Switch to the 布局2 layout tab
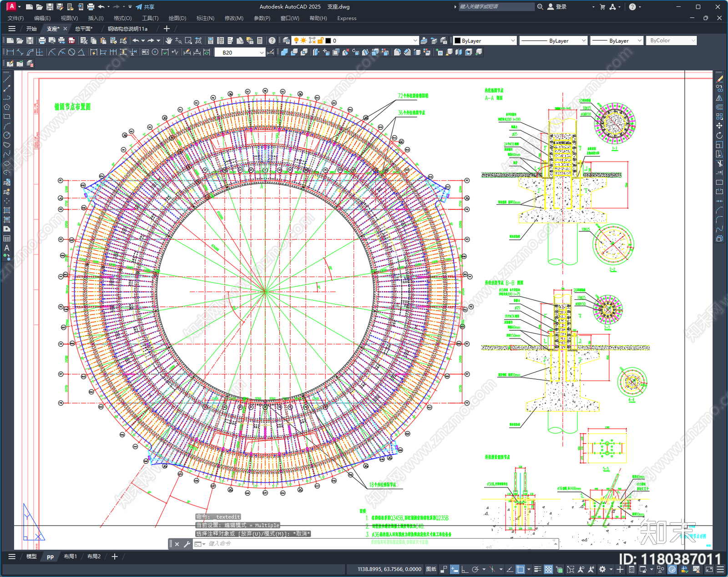Viewport: 728px width, 577px height. (x=94, y=557)
